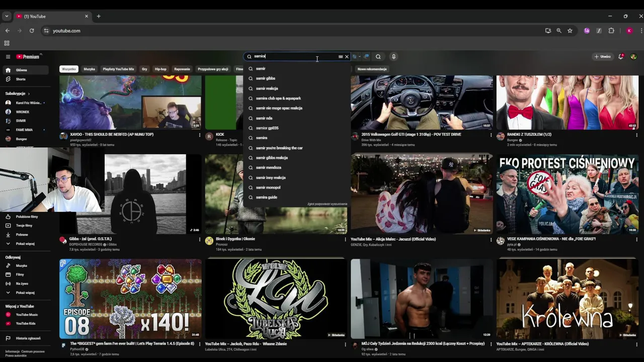Viewport: 644px width, 362px height.
Task: Open the Chrome profile K avatar
Action: click(x=629, y=31)
